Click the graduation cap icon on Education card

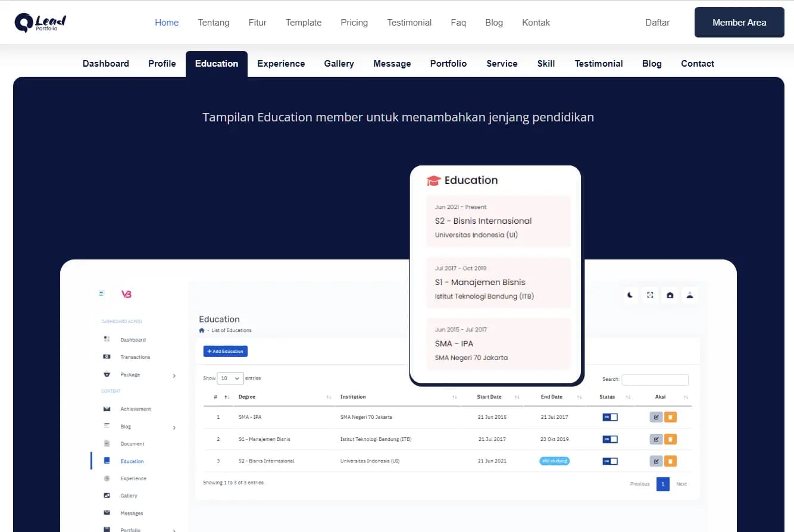(x=433, y=180)
